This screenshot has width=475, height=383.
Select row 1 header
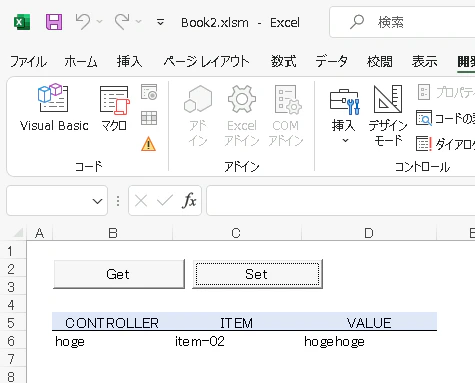[13, 251]
